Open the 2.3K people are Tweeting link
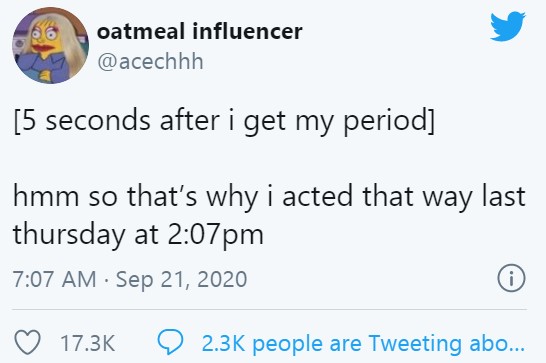This screenshot has height=363, width=546. click(363, 344)
